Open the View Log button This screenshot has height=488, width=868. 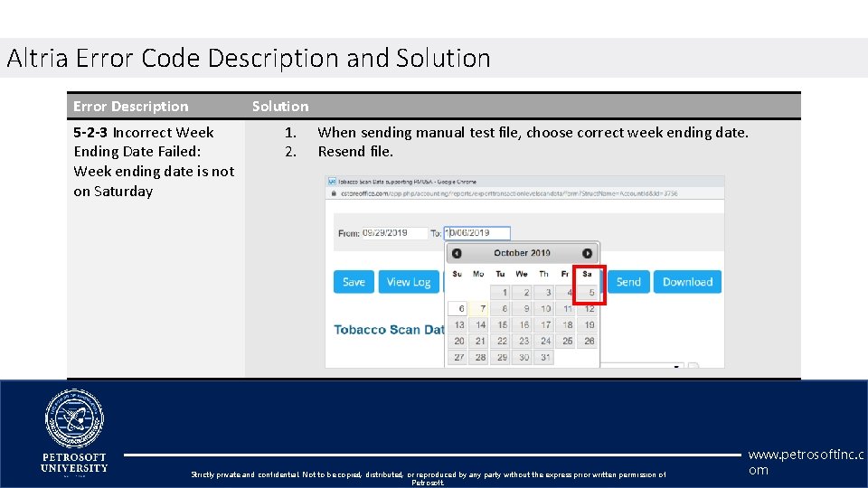409,282
